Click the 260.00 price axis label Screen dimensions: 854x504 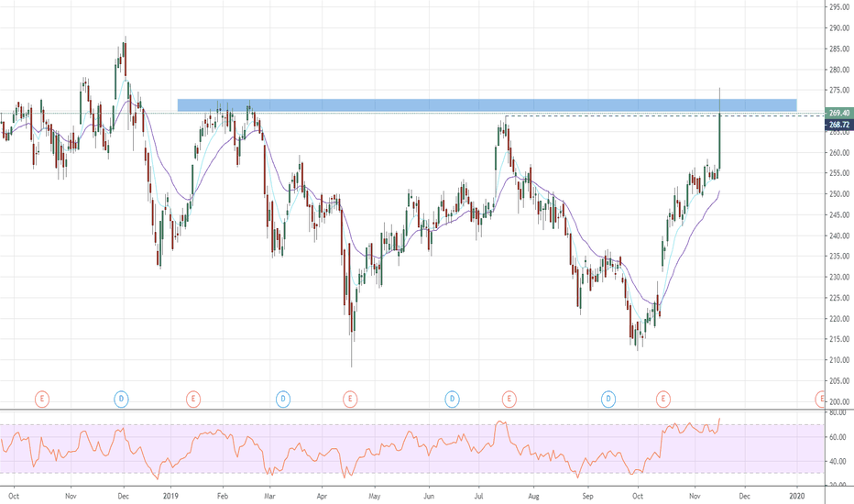point(839,152)
